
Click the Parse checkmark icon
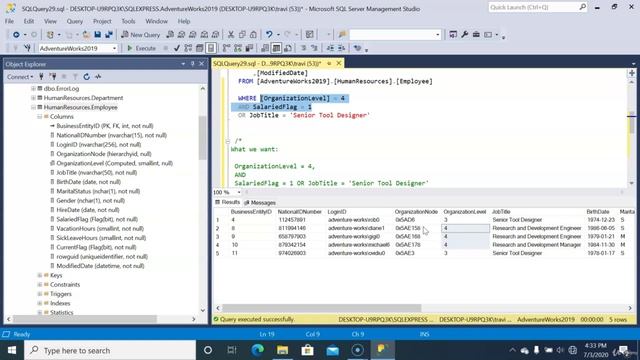177,48
